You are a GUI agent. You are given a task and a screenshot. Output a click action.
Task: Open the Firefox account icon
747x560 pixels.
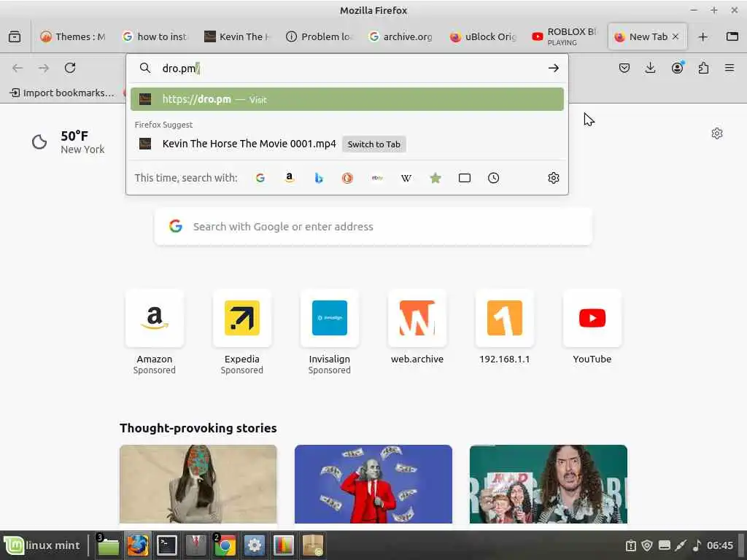(x=677, y=68)
